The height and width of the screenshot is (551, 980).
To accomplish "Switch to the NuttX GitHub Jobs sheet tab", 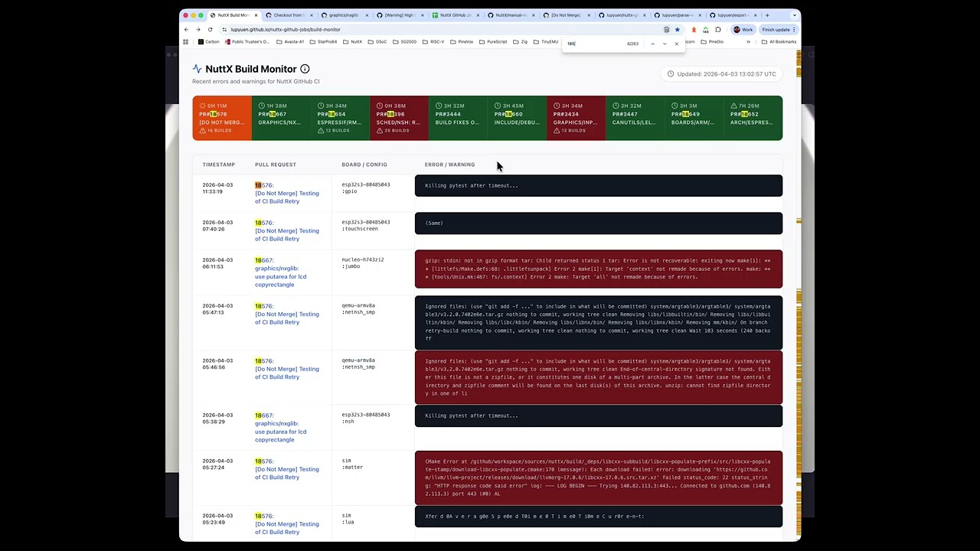I will pyautogui.click(x=455, y=15).
